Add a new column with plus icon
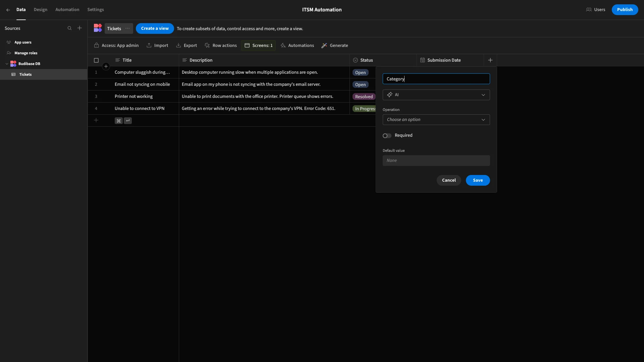 click(490, 60)
